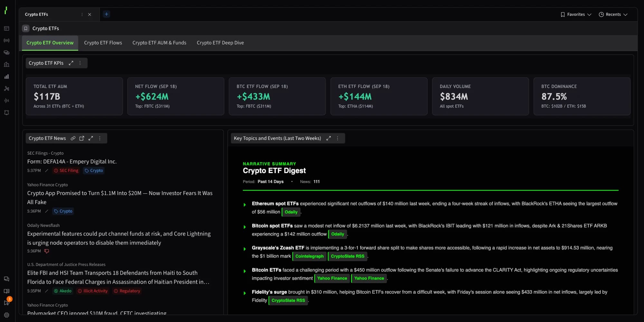Open the Form: DEFA14A - Empery Digital headline
The image size is (644, 322).
[72, 161]
